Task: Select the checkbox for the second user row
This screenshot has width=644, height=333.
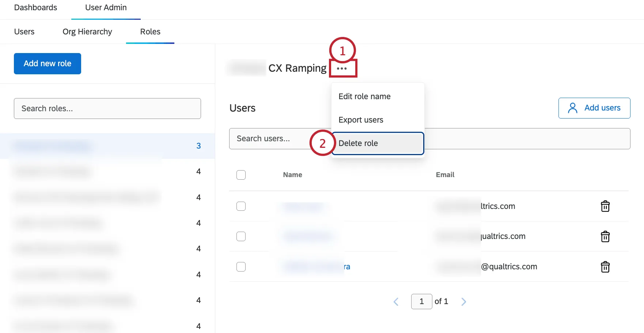Action: coord(241,236)
